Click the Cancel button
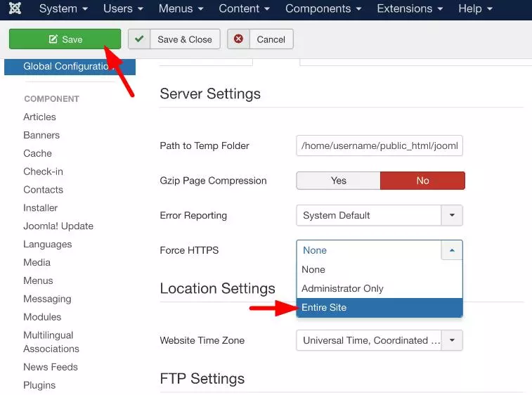532x395 pixels. (260, 39)
